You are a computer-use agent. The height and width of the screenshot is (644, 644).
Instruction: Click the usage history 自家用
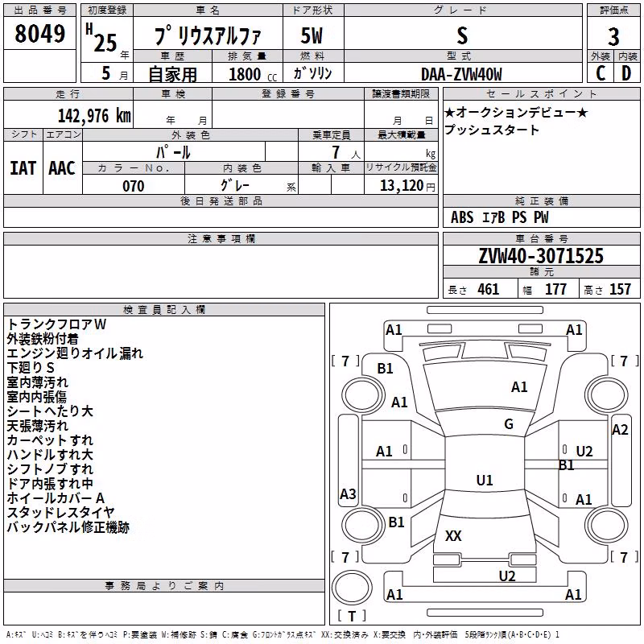click(x=172, y=74)
